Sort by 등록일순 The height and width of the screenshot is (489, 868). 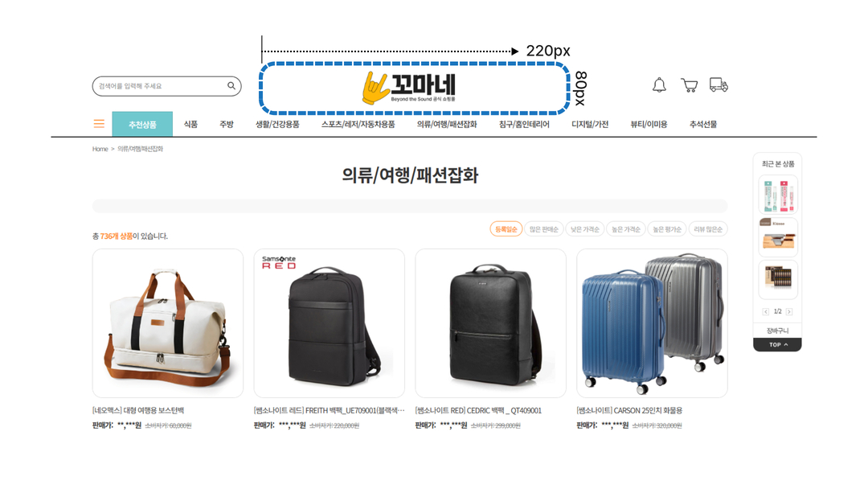506,229
